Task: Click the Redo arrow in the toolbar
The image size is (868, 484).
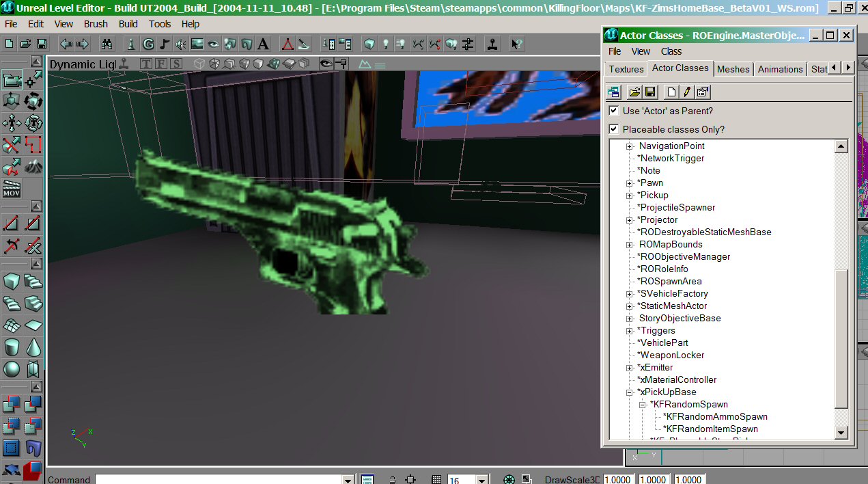Action: coord(82,44)
